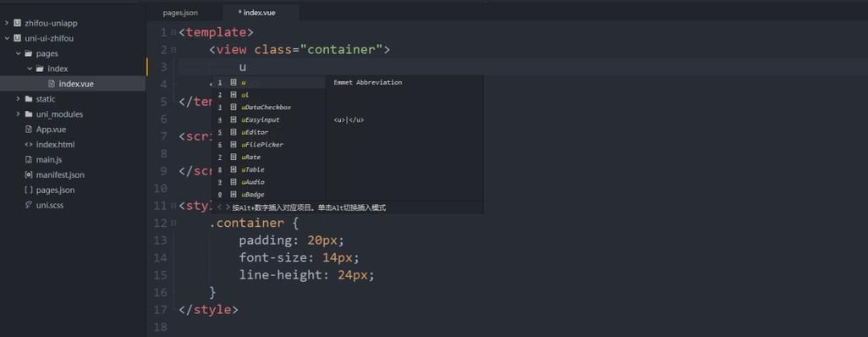Screen dimensions: 868x337
Task: Open the main.js file icon
Action: point(29,160)
